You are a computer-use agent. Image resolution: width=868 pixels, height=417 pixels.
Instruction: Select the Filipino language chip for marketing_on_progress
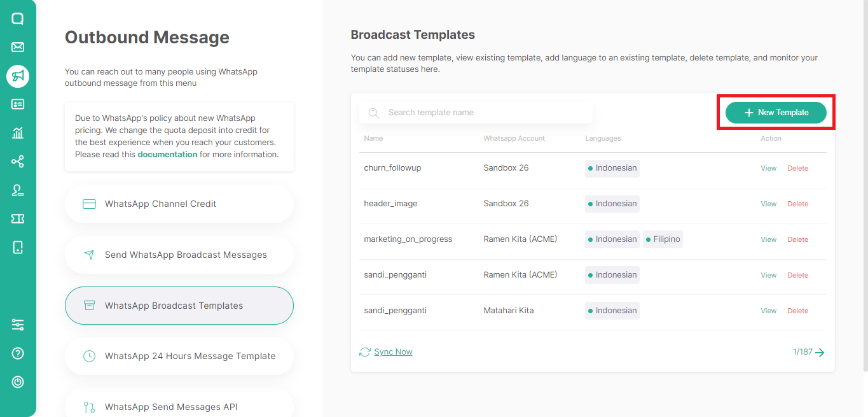click(663, 239)
